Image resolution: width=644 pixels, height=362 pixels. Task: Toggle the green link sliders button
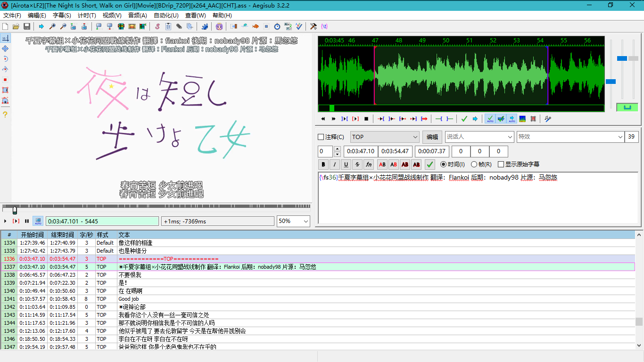[627, 107]
